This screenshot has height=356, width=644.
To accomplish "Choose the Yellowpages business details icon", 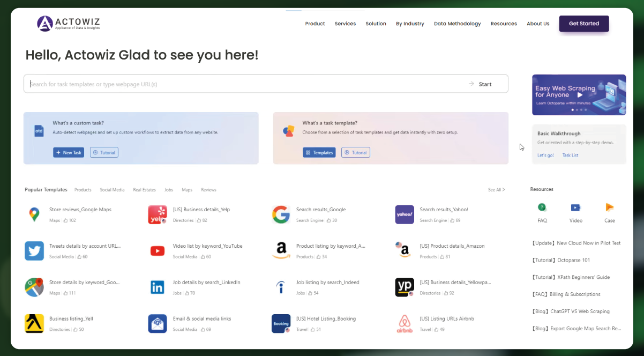I will (405, 287).
